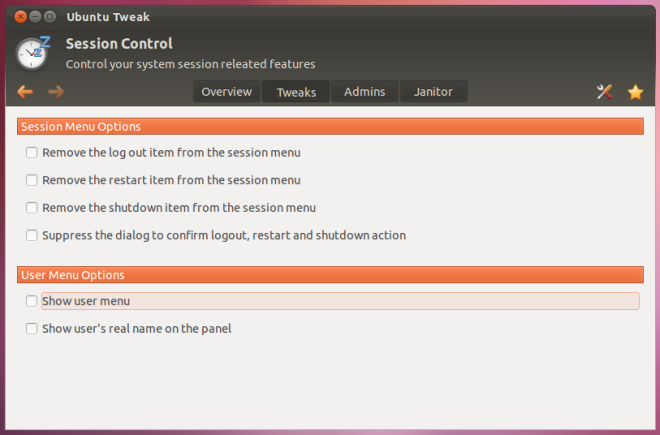Screen dimensions: 660x435
Task: Minimize the Ubuntu Tweak window
Action: (35, 17)
